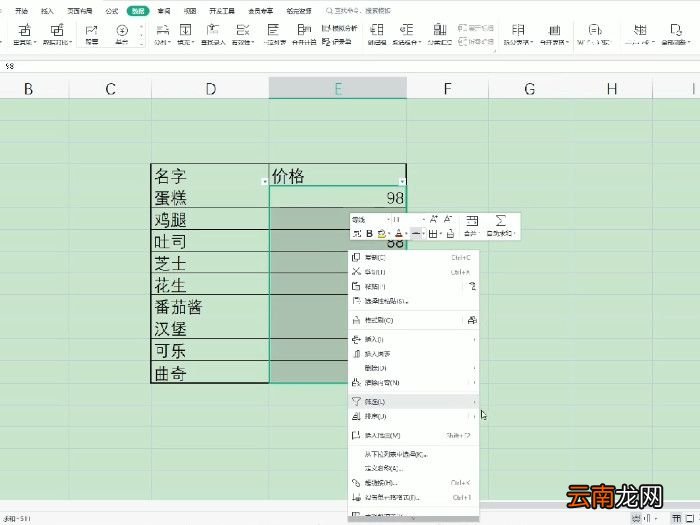Click the fill color bucket icon

point(381,233)
